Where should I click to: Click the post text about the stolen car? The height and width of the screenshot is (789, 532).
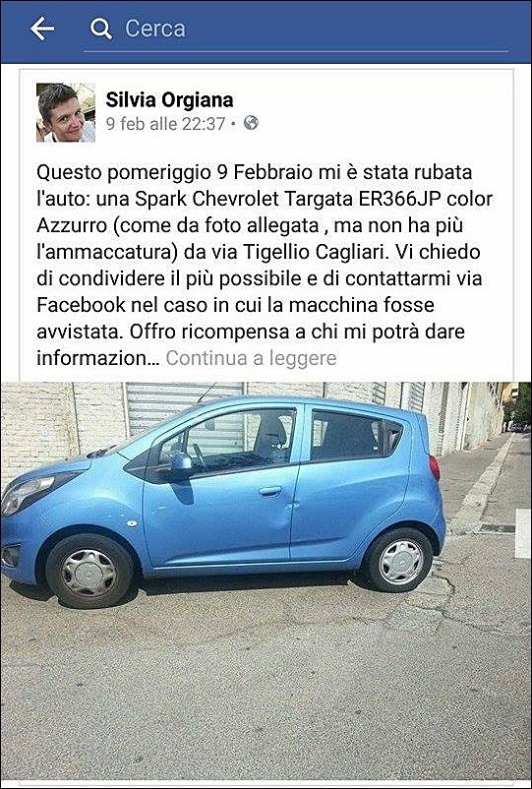click(262, 266)
